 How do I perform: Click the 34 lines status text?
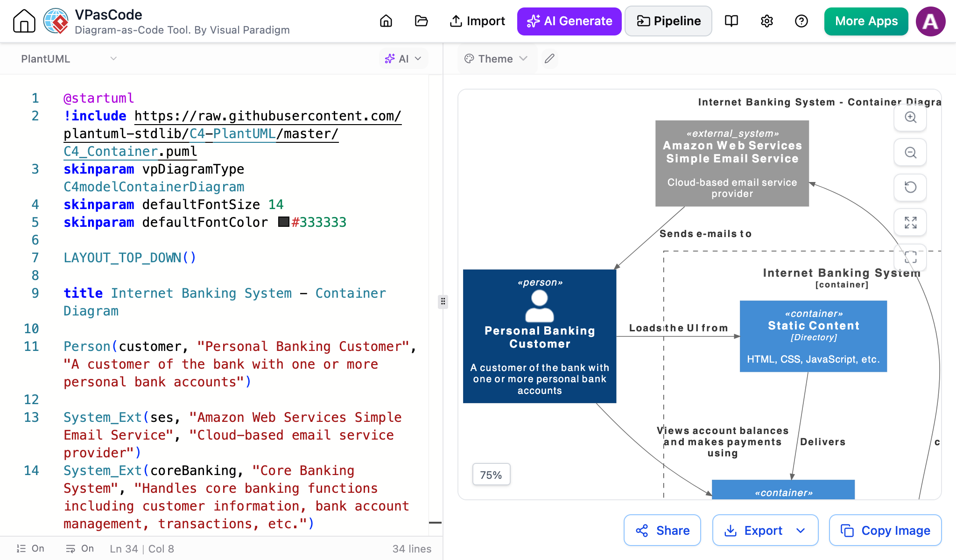(412, 548)
